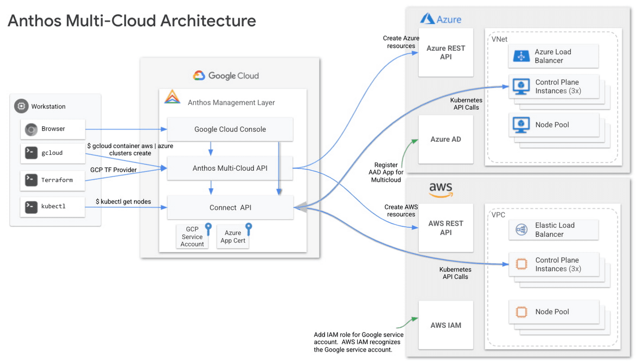Click the key icon on GCP Service Account
The height and width of the screenshot is (364, 640).
coord(208,229)
